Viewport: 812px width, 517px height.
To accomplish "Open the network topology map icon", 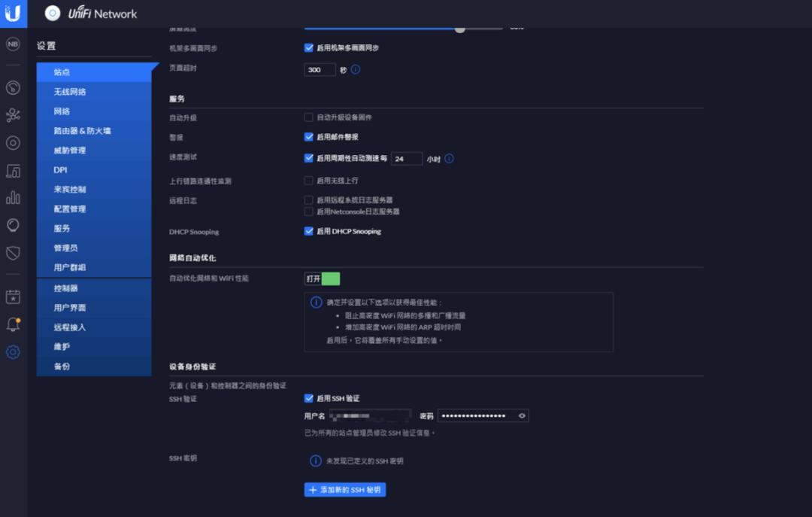I will (x=11, y=114).
